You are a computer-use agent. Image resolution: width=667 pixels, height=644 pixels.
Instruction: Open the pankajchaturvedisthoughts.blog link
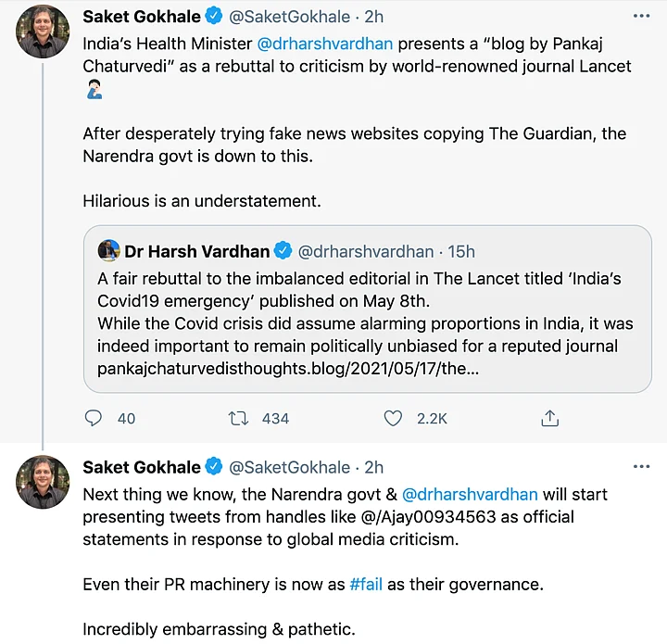click(288, 369)
